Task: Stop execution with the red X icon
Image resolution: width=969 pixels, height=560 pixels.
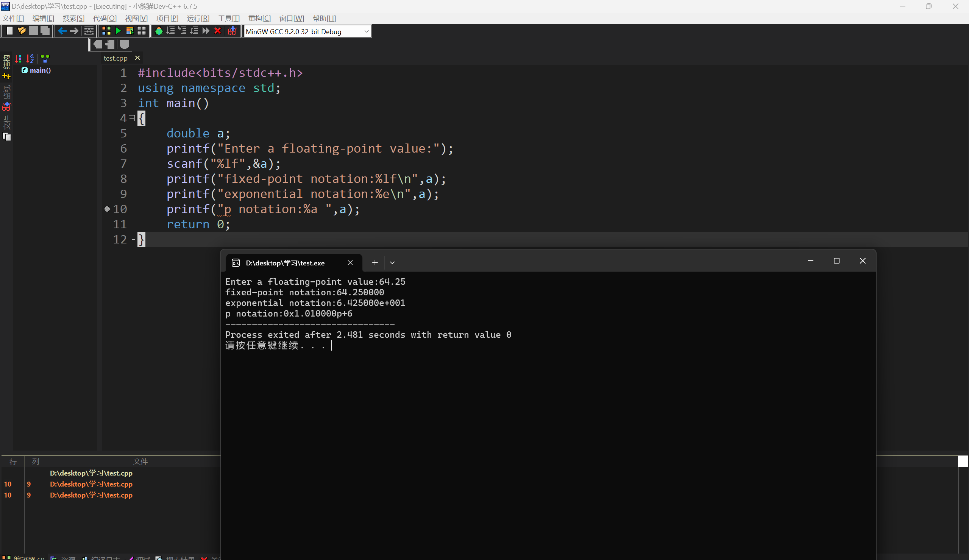Action: [x=218, y=31]
